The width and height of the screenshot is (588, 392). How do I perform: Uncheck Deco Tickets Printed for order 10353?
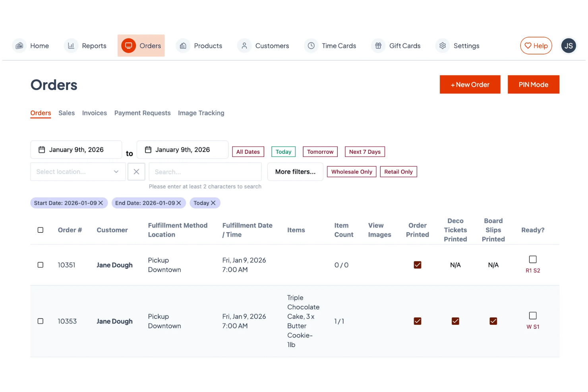(455, 321)
